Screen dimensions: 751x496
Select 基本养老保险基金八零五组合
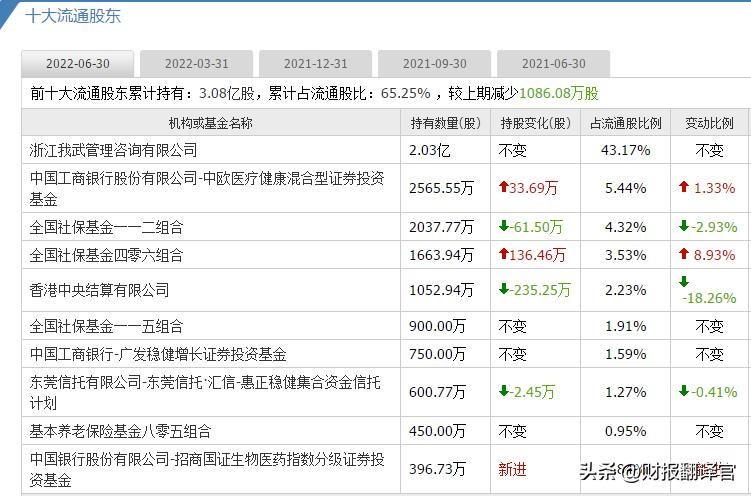point(120,431)
